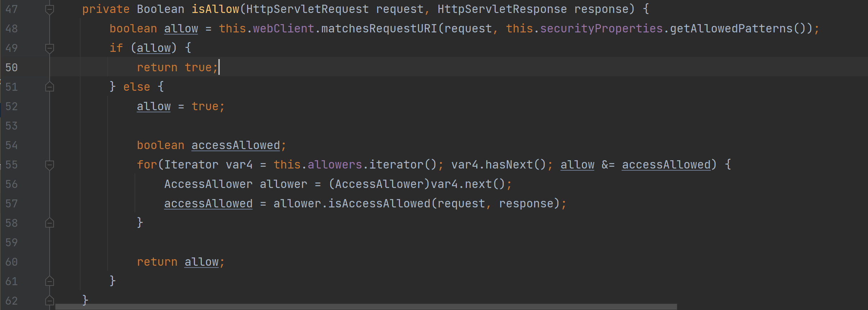Collapse the isAllow method at line 47

[x=50, y=9]
